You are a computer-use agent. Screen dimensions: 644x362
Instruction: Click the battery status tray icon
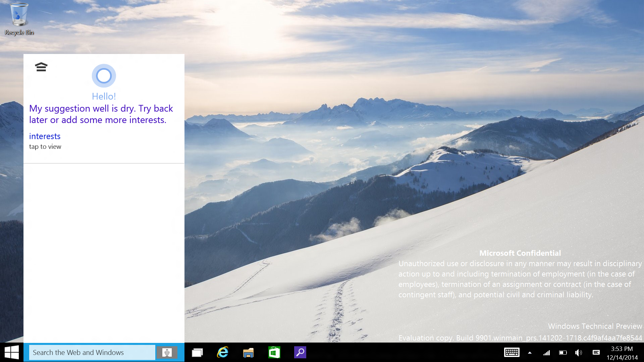(563, 352)
